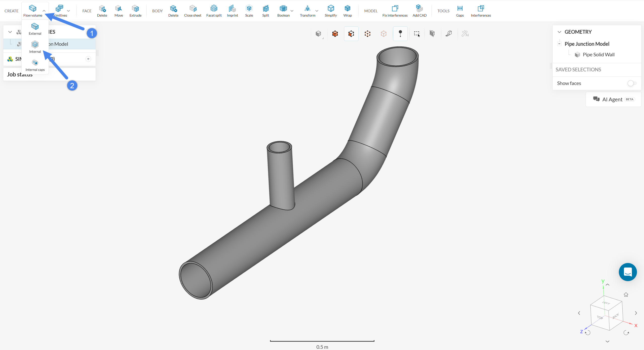Click the Wrap body tool
Viewport: 644px width, 350px height.
coord(347,11)
